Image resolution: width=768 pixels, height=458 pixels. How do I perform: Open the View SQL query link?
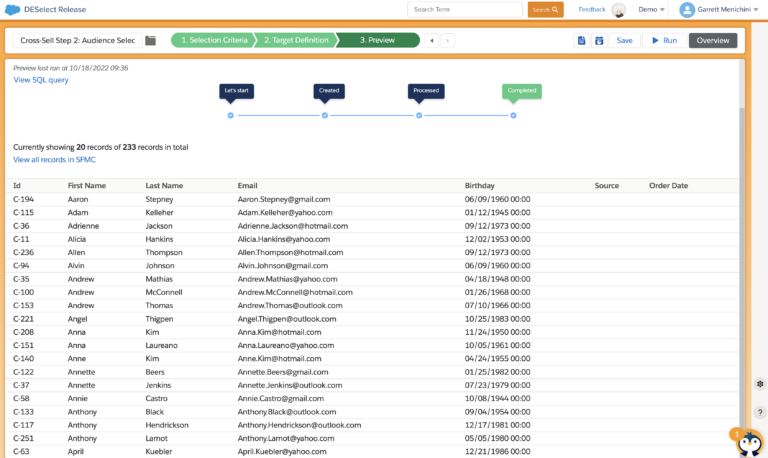pos(41,80)
